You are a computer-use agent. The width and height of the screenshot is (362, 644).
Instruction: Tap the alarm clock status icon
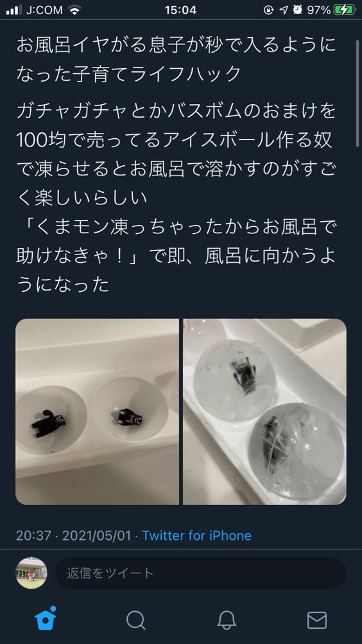point(298,10)
